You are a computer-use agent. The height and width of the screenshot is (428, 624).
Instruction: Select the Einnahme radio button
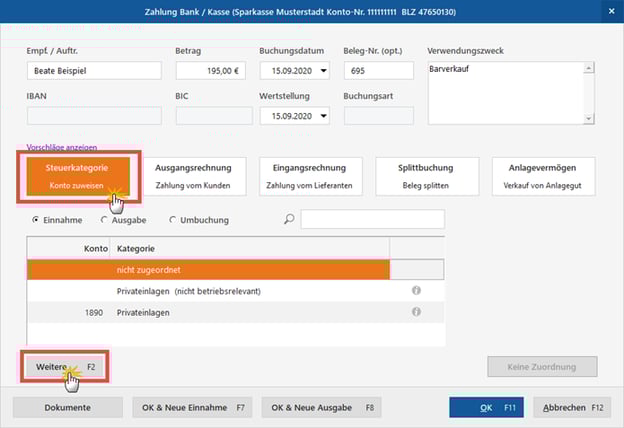[x=37, y=220]
